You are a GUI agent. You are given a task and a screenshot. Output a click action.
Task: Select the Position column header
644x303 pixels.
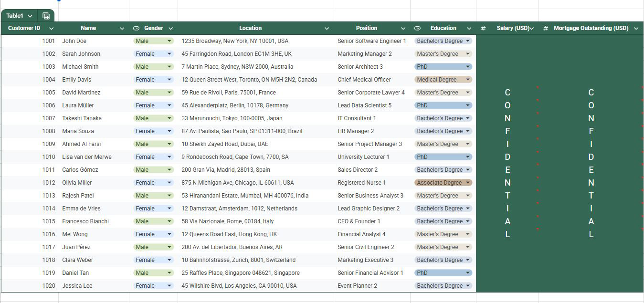[x=372, y=28]
